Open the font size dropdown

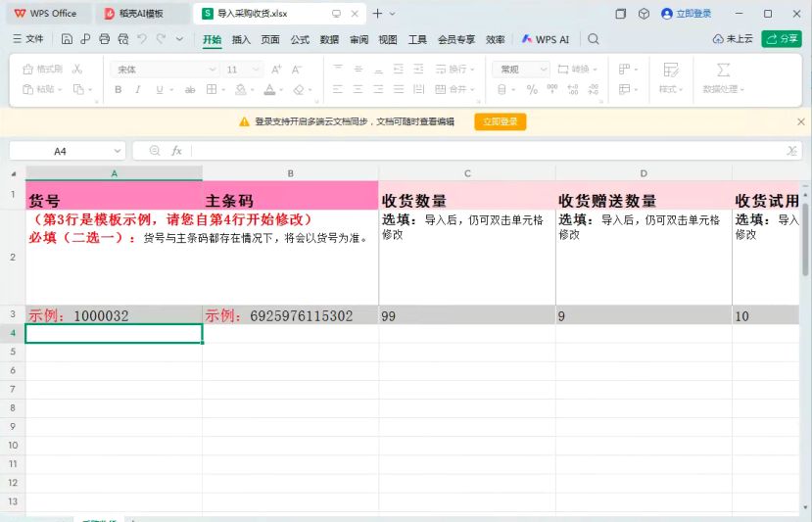pos(256,70)
